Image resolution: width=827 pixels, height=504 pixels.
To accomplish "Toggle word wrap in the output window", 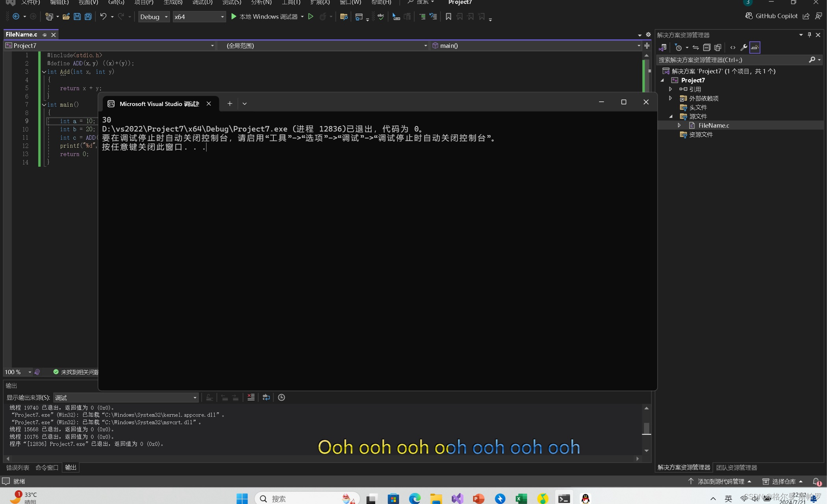I will point(266,397).
